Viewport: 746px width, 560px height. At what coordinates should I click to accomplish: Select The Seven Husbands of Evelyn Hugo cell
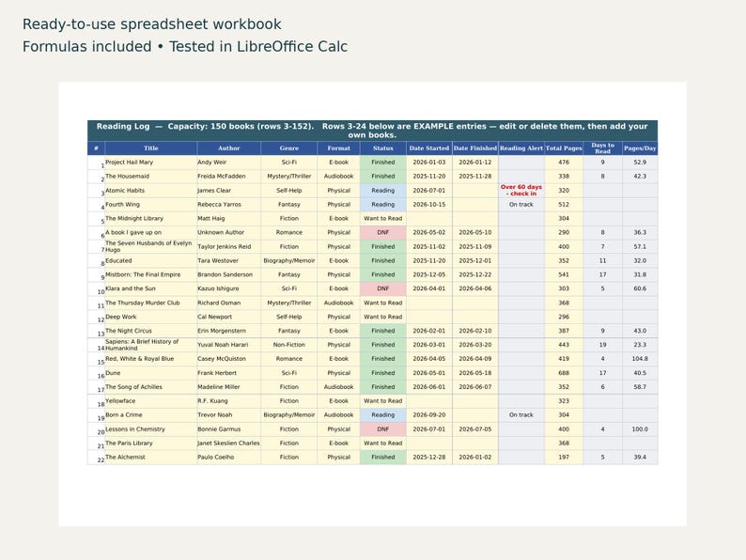point(151,246)
